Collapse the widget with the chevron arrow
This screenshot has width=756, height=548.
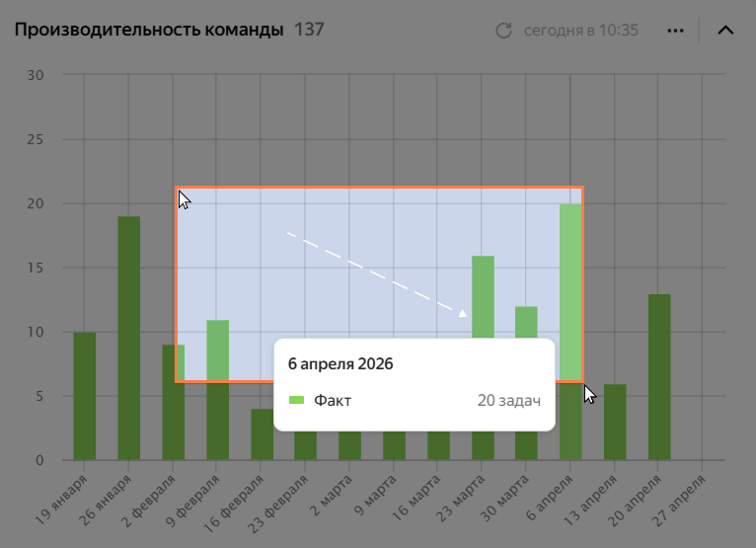point(725,31)
